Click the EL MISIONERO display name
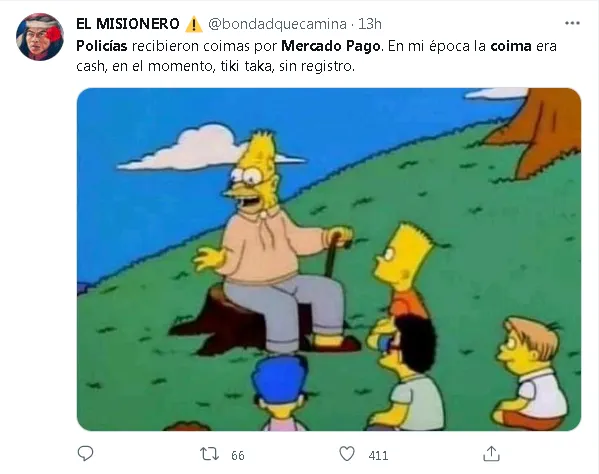 pos(128,24)
